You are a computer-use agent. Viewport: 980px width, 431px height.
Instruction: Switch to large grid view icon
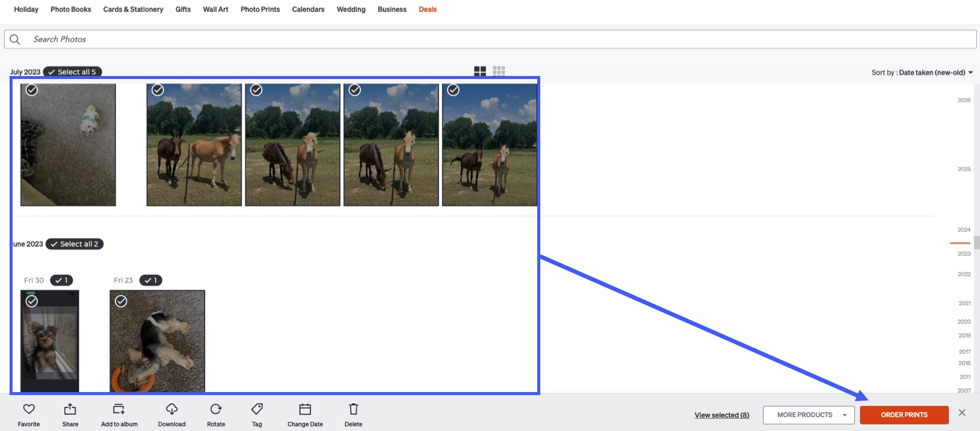click(480, 71)
